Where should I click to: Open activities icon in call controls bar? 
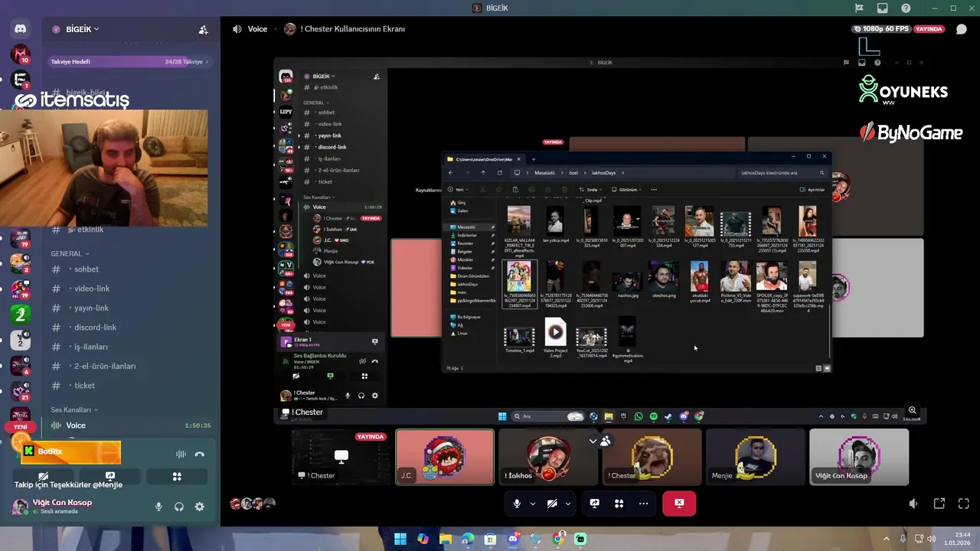click(x=619, y=504)
